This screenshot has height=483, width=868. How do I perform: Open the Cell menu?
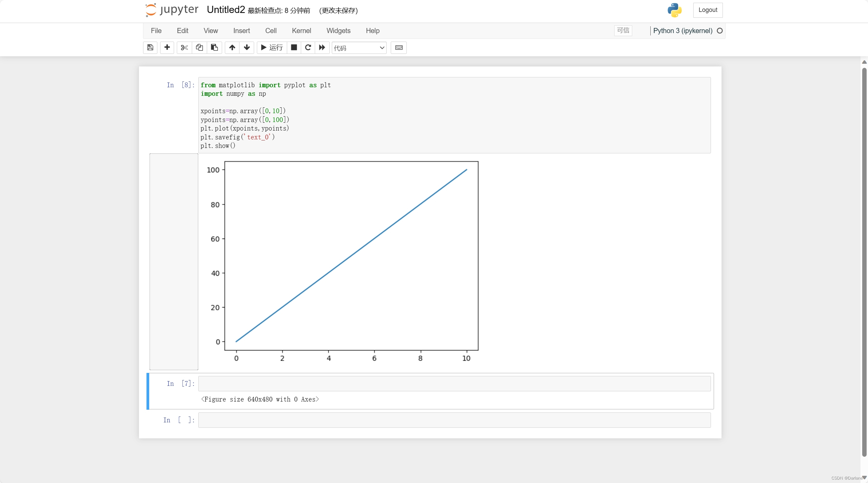pos(271,31)
